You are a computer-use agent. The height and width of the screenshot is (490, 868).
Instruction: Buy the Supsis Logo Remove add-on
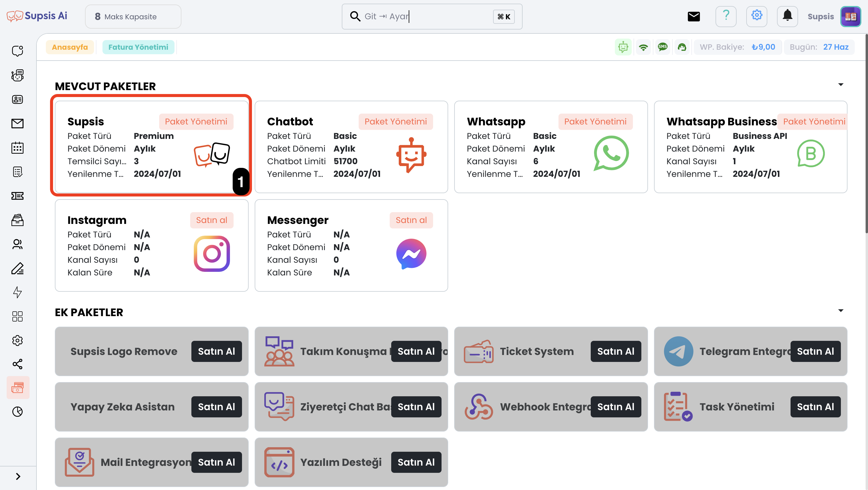(x=216, y=351)
